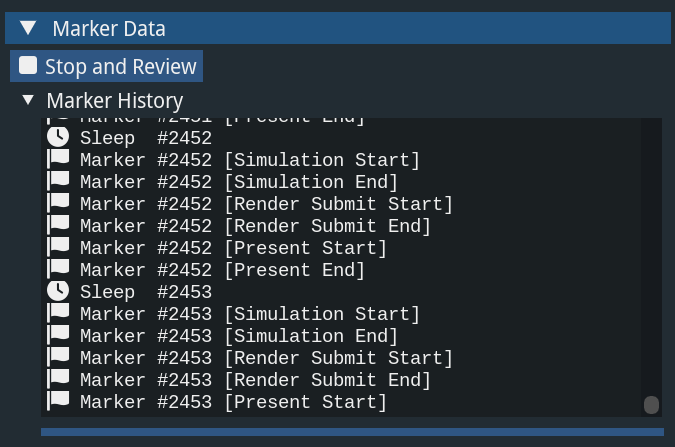Click flag icon for #2453 Render Submit End

click(x=59, y=380)
